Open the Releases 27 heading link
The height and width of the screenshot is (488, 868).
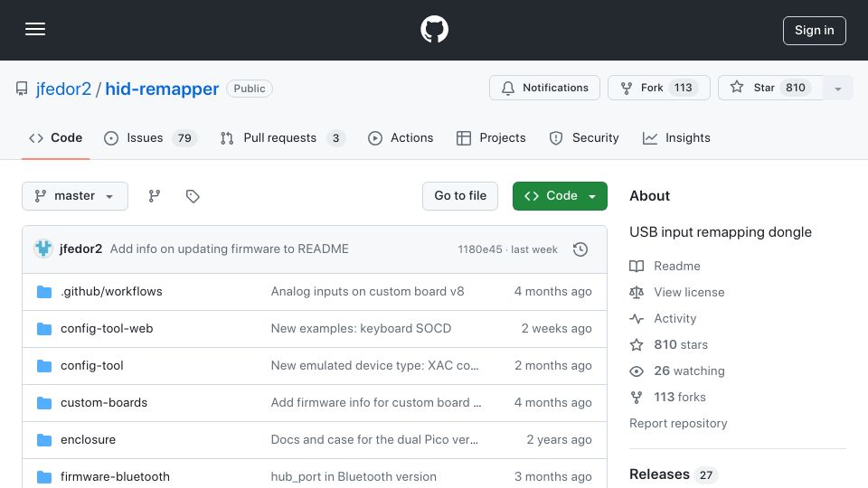coord(673,474)
